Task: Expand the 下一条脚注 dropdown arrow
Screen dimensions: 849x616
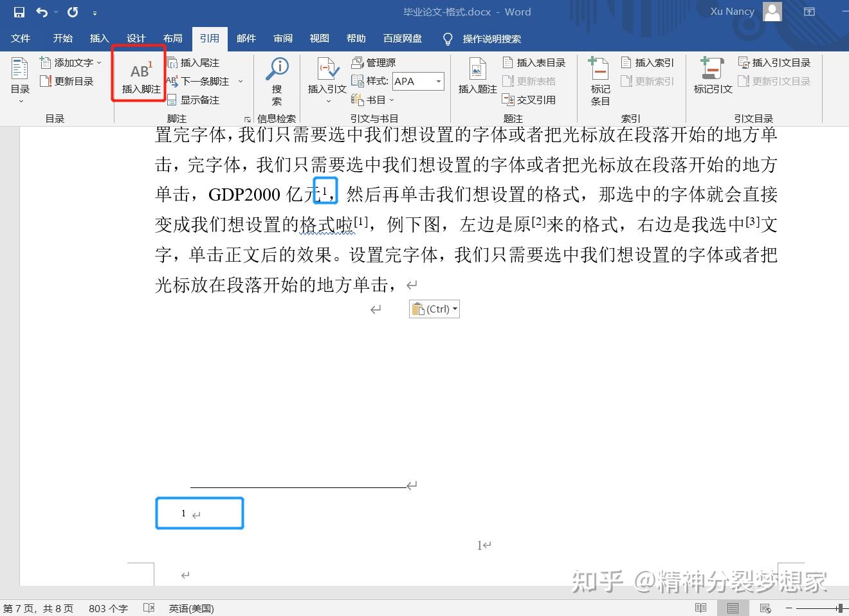Action: (x=241, y=81)
